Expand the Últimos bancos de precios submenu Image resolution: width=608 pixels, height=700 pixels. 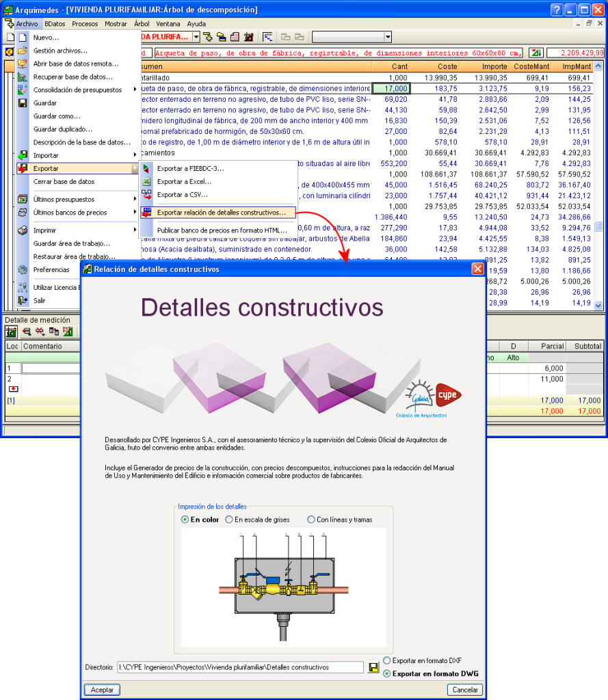click(x=135, y=213)
